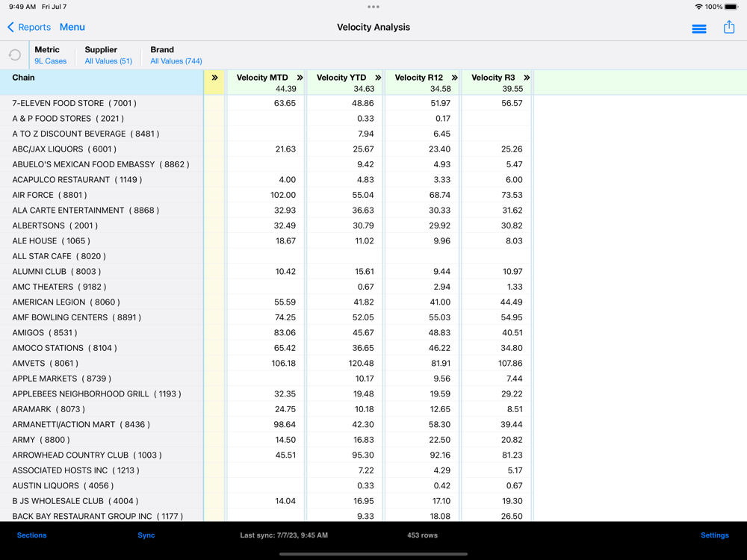Tap the refresh circular arrow icon
Viewport: 747px width, 560px height.
pos(15,55)
